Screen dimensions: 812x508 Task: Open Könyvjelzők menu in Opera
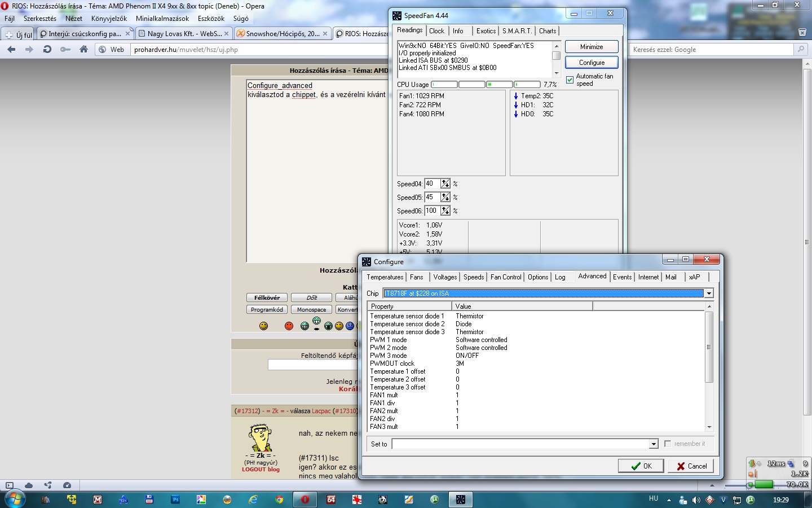(x=109, y=19)
